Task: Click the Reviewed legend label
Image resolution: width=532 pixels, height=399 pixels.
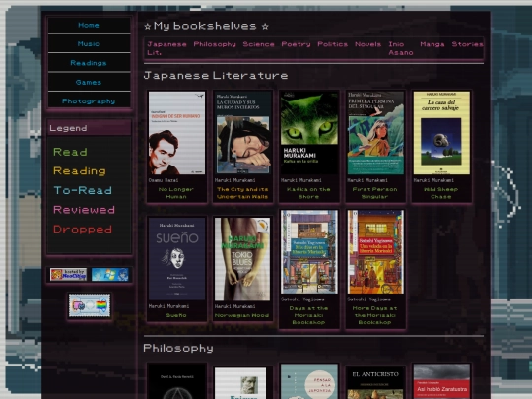Action: 84,210
